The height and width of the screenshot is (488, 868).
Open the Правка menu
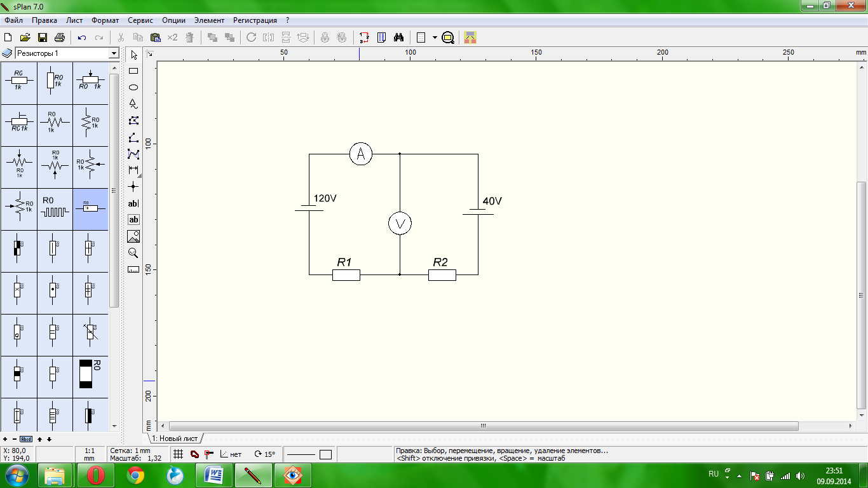(44, 20)
